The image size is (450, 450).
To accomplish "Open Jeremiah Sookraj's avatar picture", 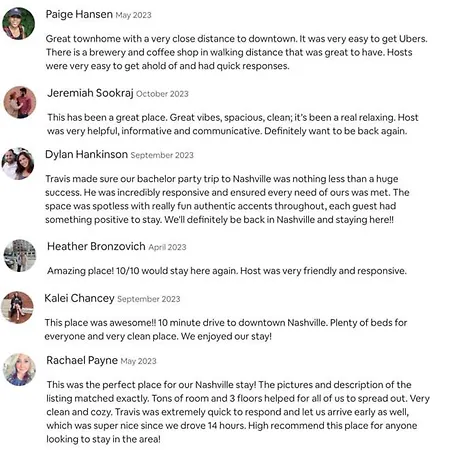I will 20,102.
